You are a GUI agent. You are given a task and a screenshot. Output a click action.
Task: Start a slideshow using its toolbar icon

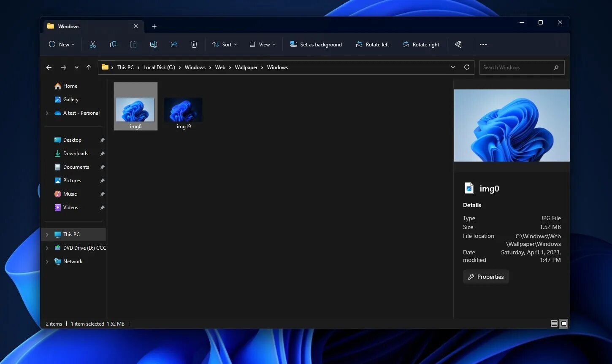coord(458,44)
